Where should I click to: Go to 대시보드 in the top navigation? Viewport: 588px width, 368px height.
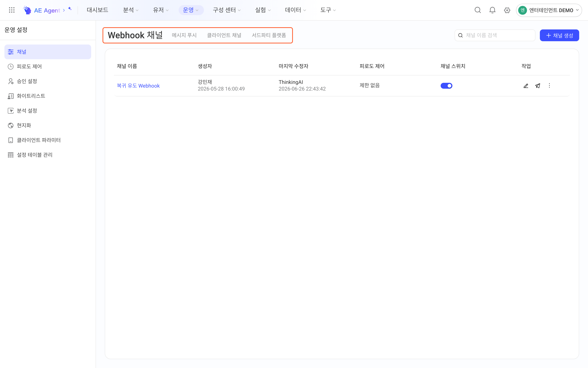(x=97, y=10)
